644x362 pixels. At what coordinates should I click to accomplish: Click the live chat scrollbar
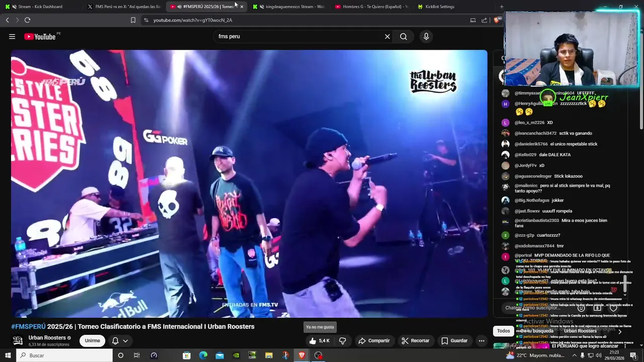click(625, 284)
